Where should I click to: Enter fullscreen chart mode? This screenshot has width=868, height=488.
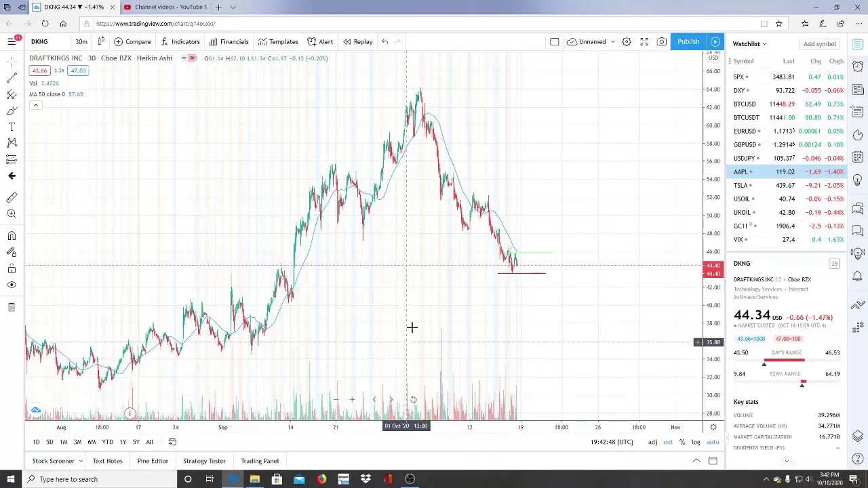644,41
